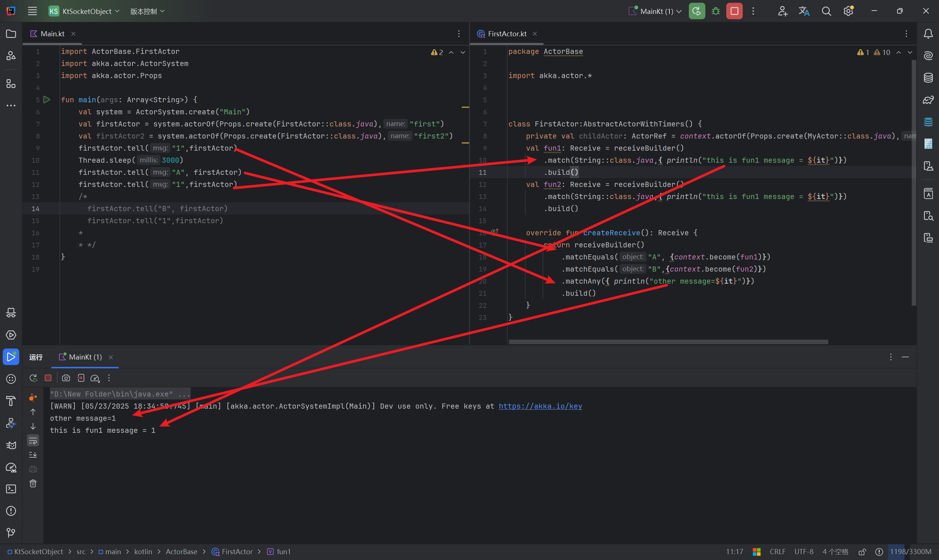Open the Problems tool window icon
Screen dimensions: 939x560
(x=11, y=511)
